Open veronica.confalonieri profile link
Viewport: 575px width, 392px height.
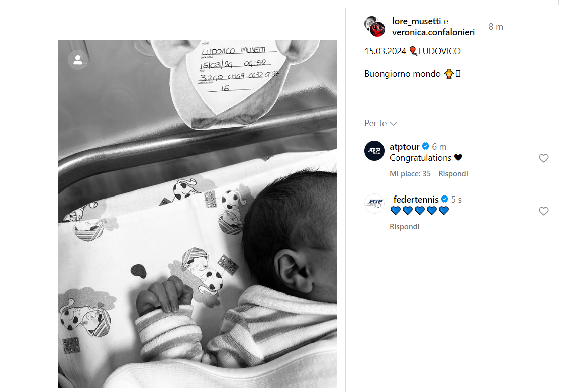coord(433,32)
